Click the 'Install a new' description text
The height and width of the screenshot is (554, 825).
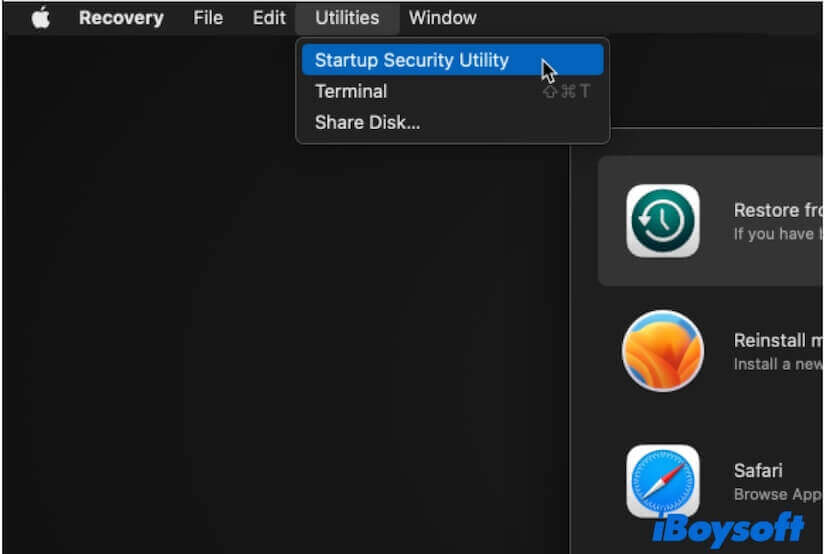pyautogui.click(x=777, y=364)
